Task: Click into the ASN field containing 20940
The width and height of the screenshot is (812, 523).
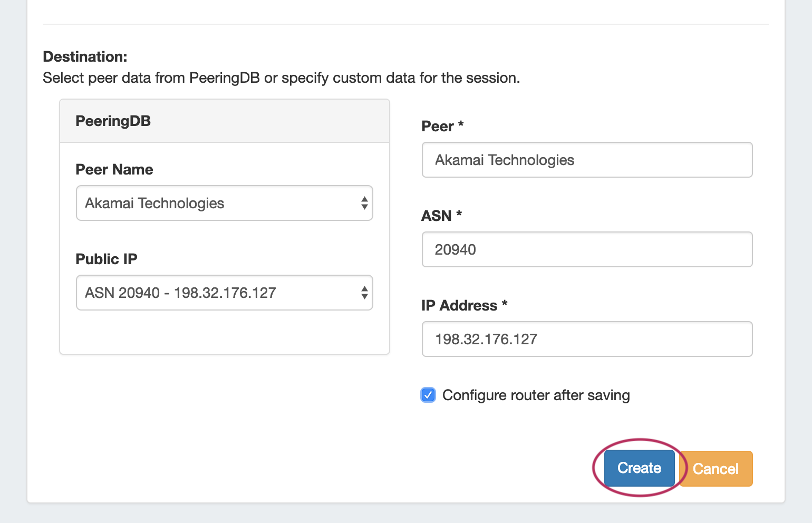Action: (587, 249)
